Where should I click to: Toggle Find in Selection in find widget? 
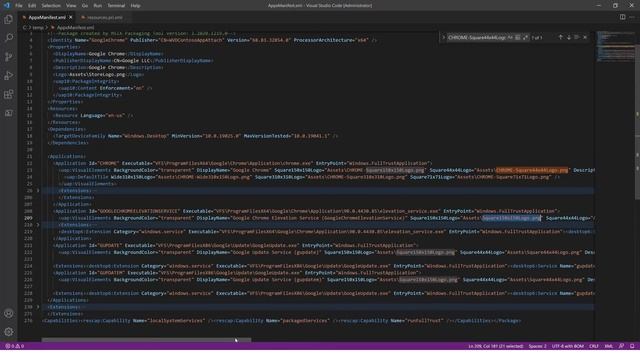coord(577,37)
